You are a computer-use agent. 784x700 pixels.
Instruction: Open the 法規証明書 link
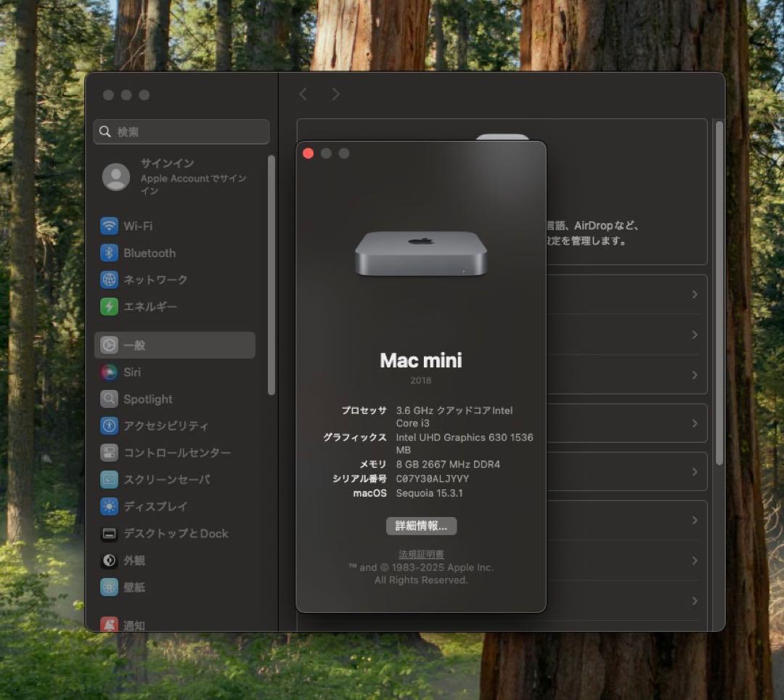tap(421, 553)
